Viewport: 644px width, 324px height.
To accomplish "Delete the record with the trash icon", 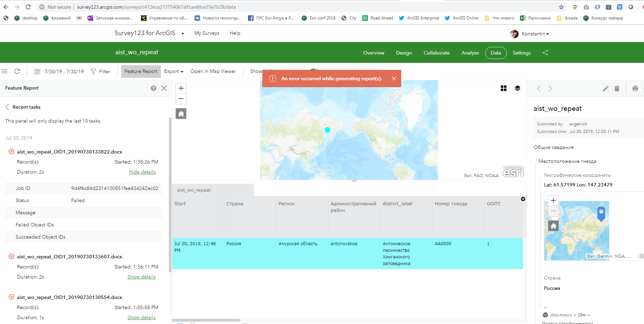I will [x=617, y=89].
